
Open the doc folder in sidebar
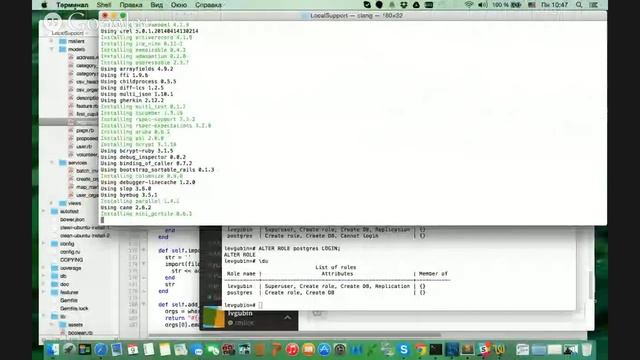(x=60, y=284)
